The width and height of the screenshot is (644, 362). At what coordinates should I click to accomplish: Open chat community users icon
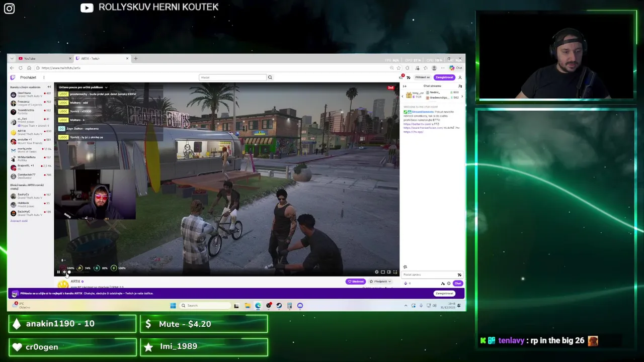pyautogui.click(x=460, y=86)
